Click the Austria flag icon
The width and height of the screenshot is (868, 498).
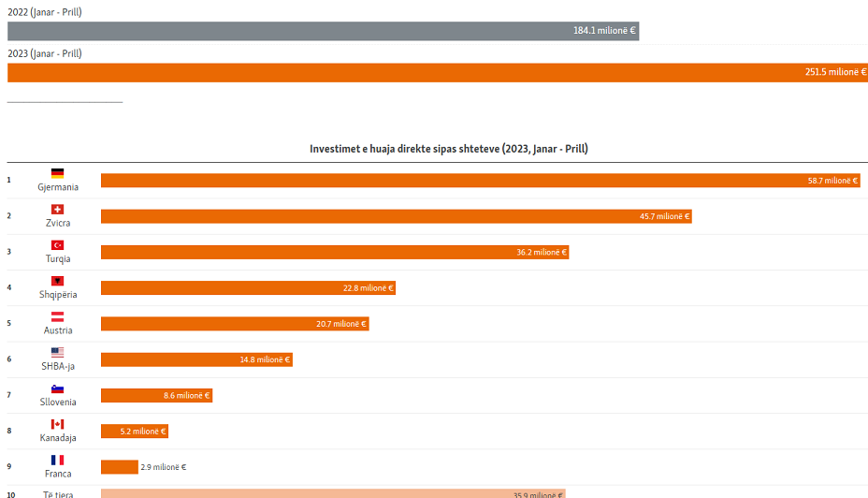pyautogui.click(x=57, y=317)
